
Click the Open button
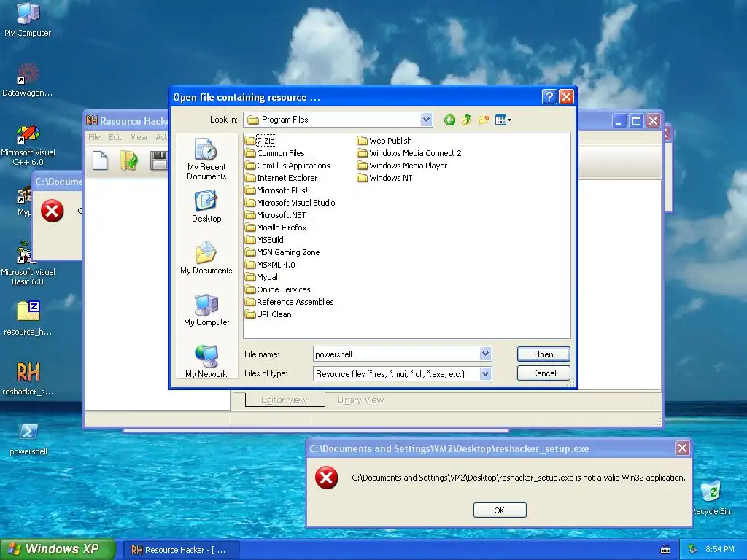(x=543, y=354)
